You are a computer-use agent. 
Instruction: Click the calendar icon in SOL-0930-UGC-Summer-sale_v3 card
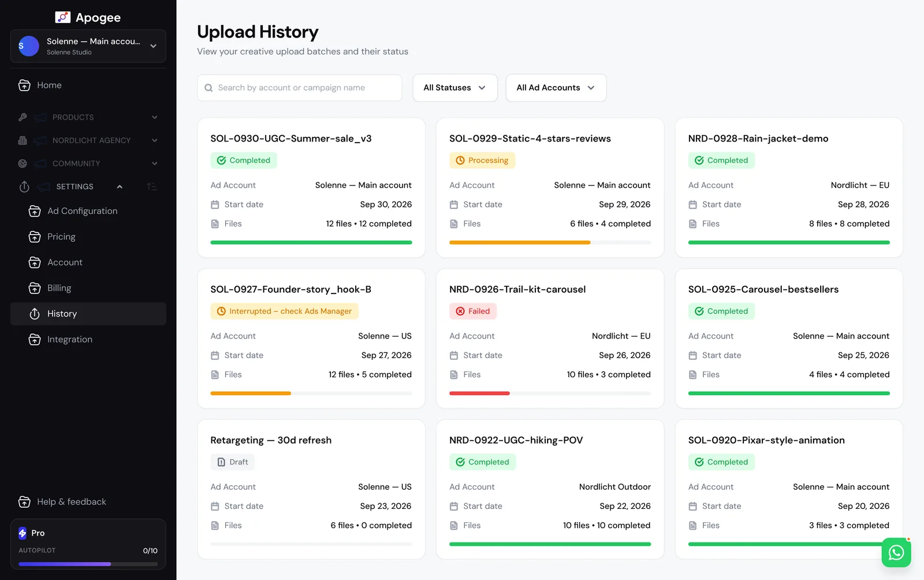(215, 205)
